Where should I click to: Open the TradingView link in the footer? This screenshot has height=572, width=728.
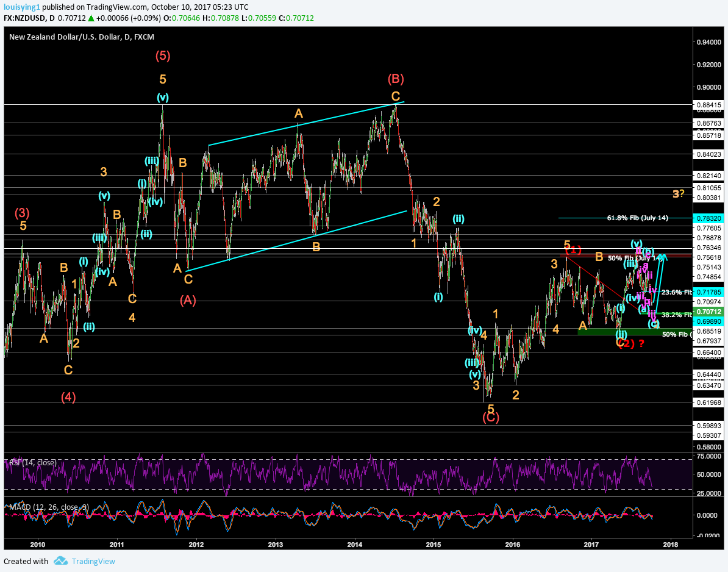coord(93,561)
